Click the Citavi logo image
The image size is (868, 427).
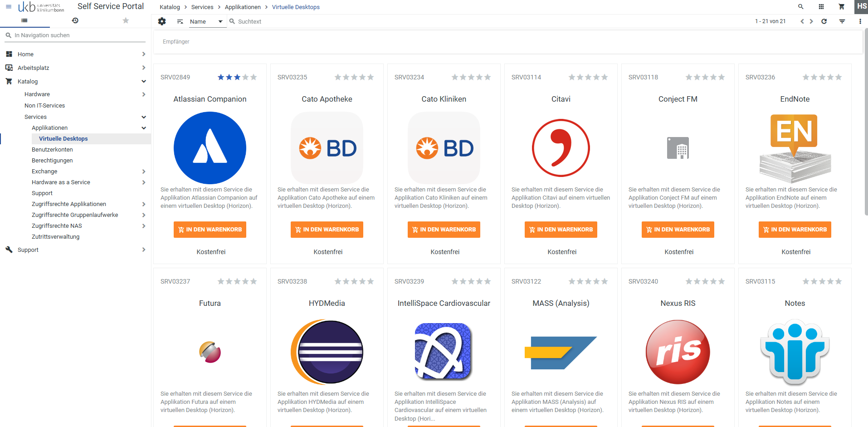(561, 148)
